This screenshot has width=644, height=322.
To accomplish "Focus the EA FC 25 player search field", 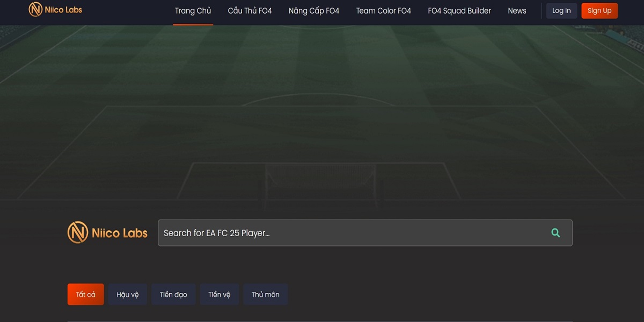I will [365, 233].
